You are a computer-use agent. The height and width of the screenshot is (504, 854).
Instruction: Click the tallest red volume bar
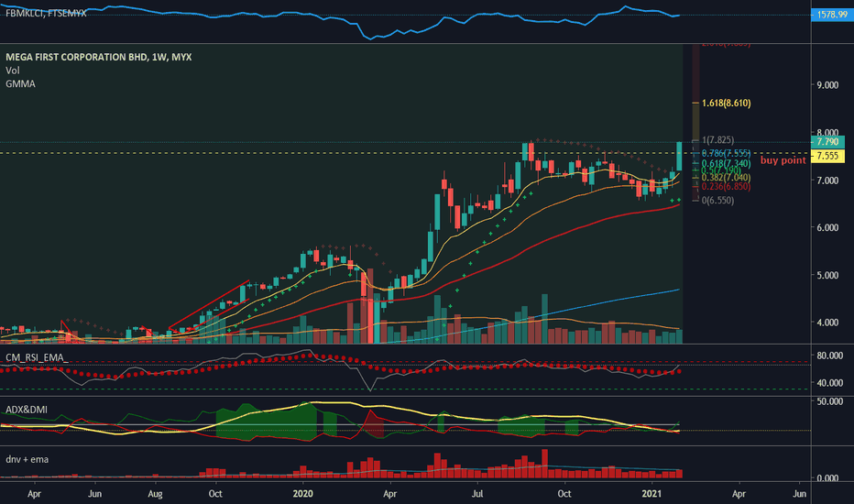tap(370, 306)
